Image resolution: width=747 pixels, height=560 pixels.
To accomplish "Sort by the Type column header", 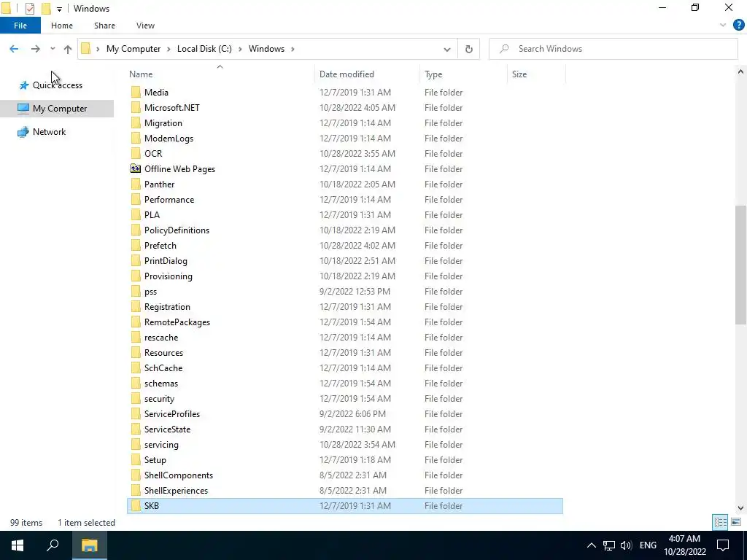I will click(433, 74).
